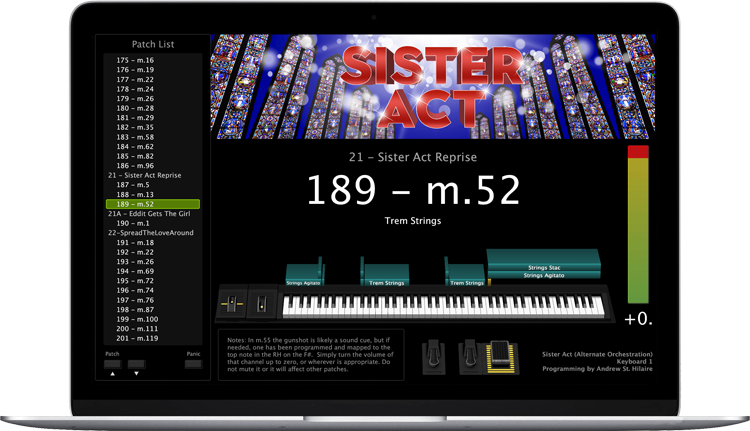
Task: Select Strings Agitato layer beneath Strings Stac
Action: [544, 275]
